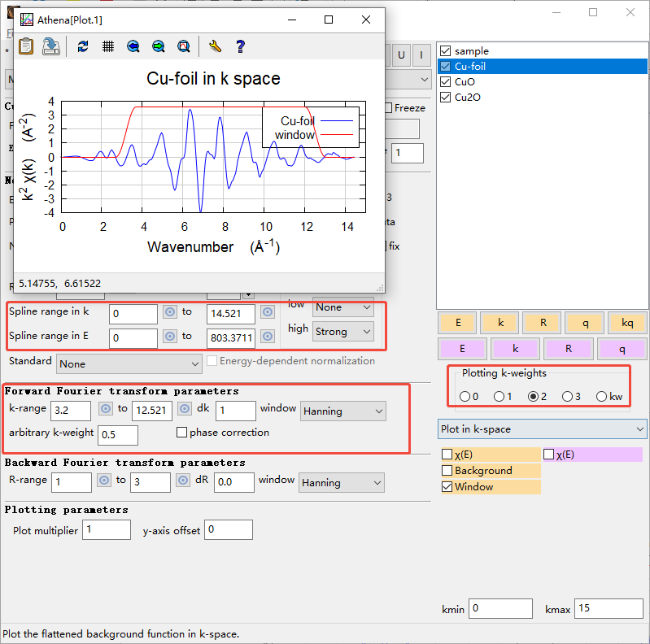The height and width of the screenshot is (644, 650).
Task: Click the autoscale zoom icon in plot toolbar
Action: point(184,46)
